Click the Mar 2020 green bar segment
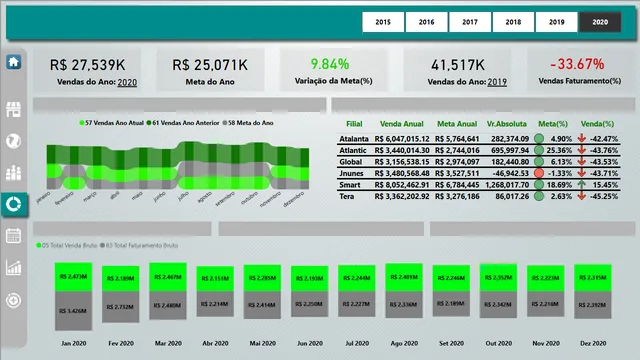This screenshot has width=640, height=360. (x=168, y=277)
